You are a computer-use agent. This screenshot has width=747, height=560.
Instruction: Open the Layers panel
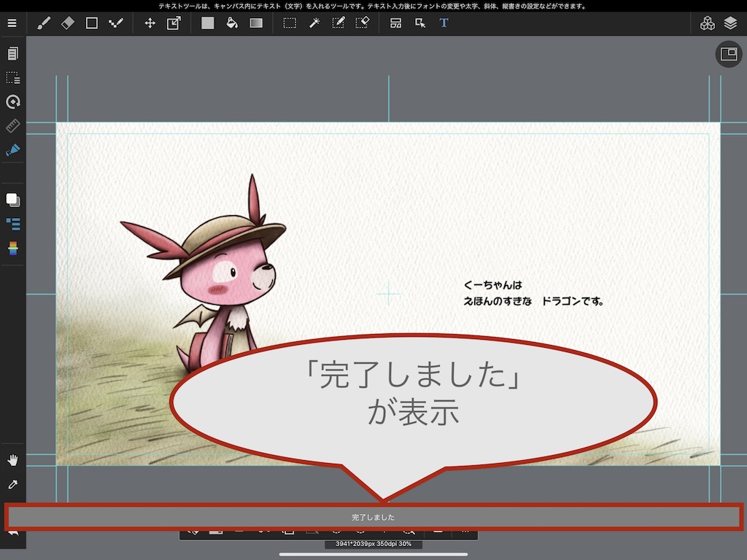click(x=731, y=23)
